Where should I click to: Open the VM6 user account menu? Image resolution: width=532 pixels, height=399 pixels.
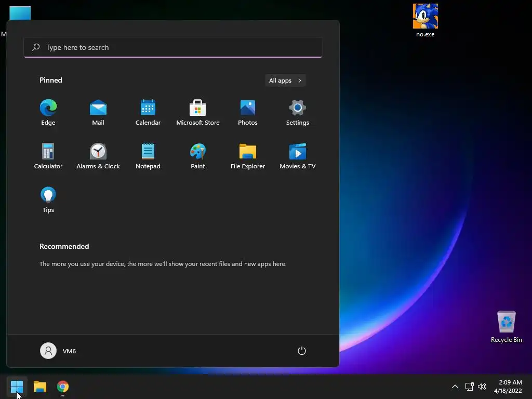point(58,351)
